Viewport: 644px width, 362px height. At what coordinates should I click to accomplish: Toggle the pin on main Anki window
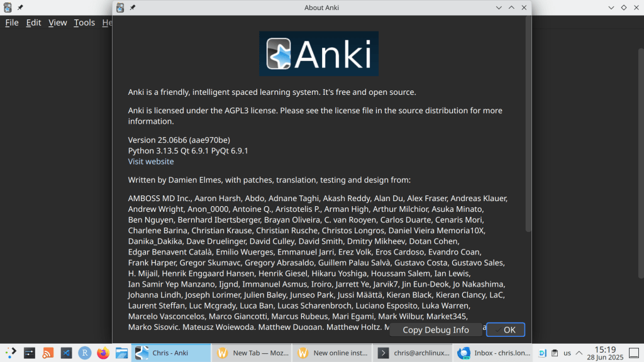pyautogui.click(x=21, y=8)
